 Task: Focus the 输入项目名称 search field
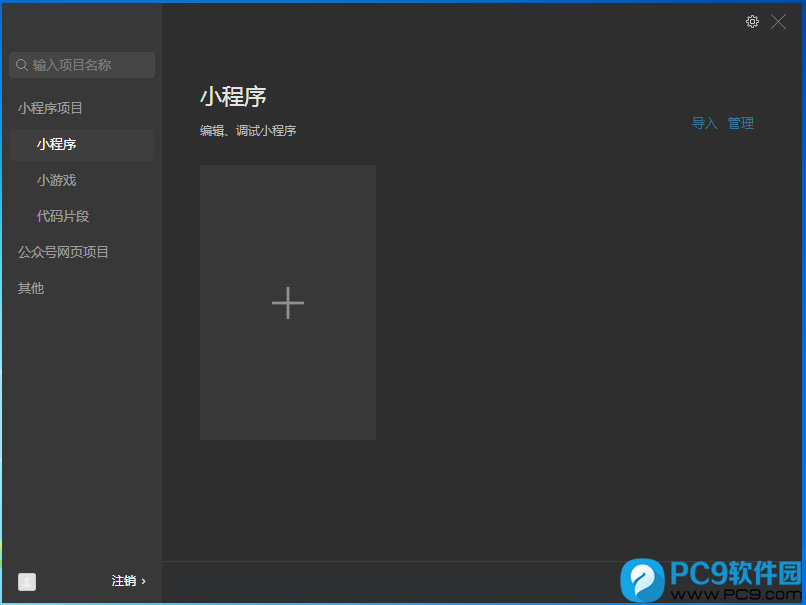(x=82, y=65)
